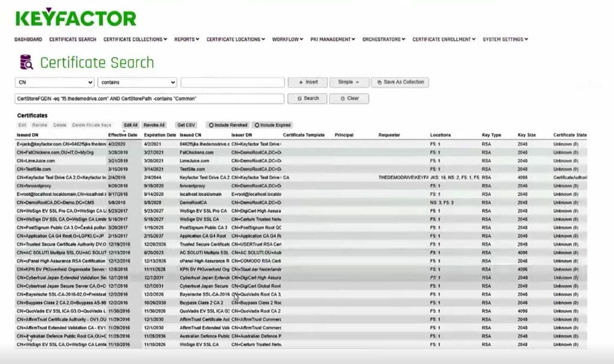Image resolution: width=614 pixels, height=364 pixels.
Task: Toggle Include Revoked option
Action: click(x=228, y=125)
